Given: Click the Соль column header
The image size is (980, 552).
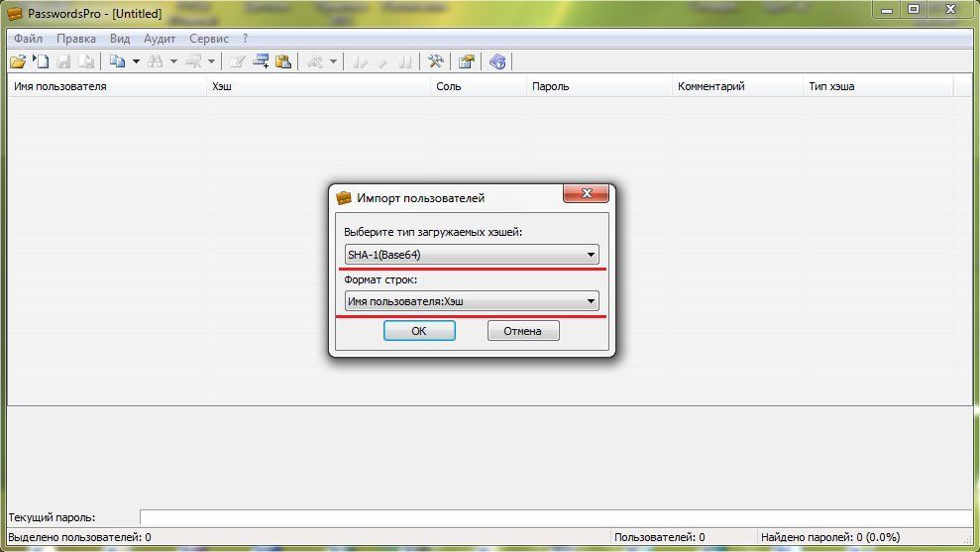Looking at the screenshot, I should 479,86.
